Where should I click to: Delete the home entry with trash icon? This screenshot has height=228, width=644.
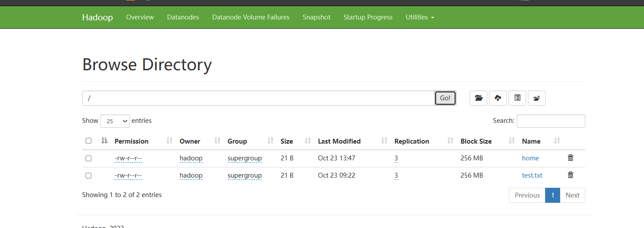570,158
